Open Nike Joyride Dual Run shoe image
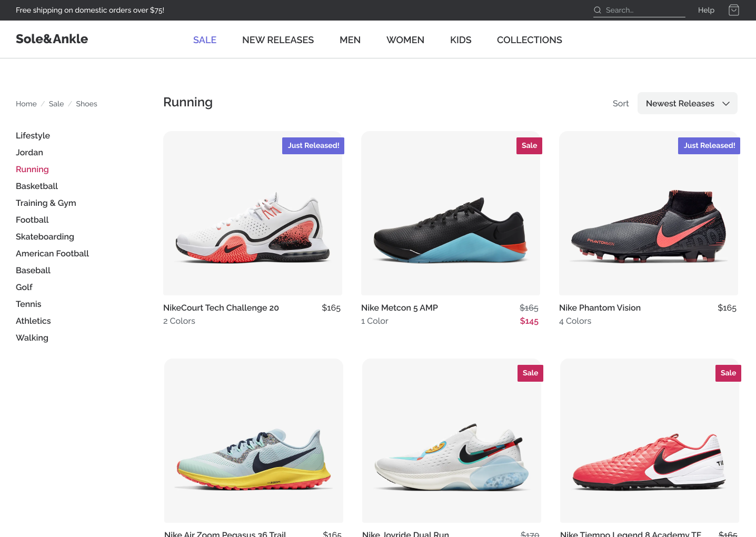The width and height of the screenshot is (756, 537). [452, 441]
